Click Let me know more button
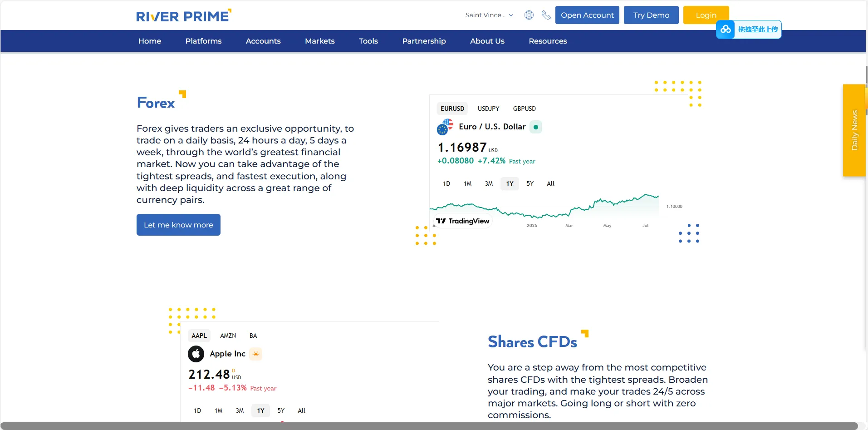 click(178, 225)
